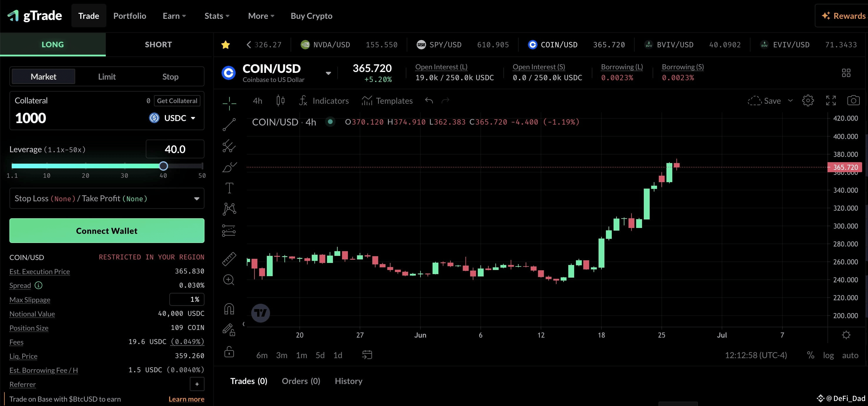Open the Indicators dialog

click(324, 100)
